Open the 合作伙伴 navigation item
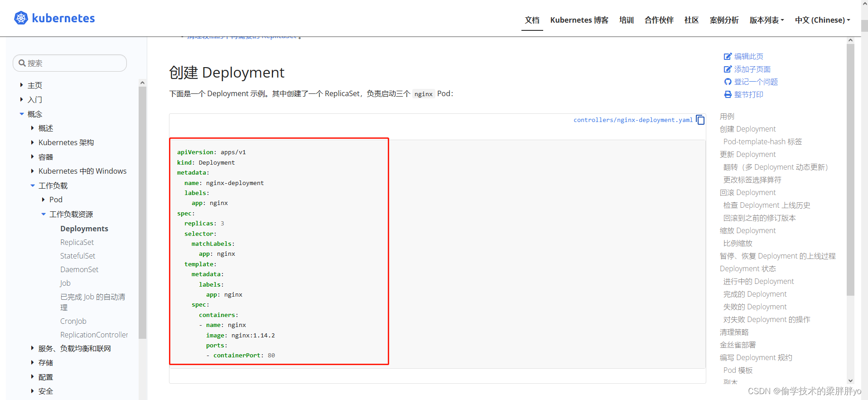Viewport: 868px width, 400px height. 659,20
